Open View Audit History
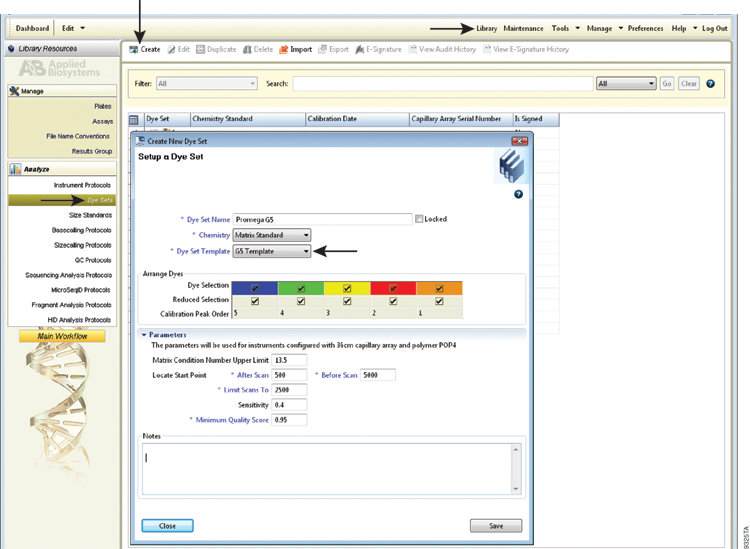 [x=442, y=49]
